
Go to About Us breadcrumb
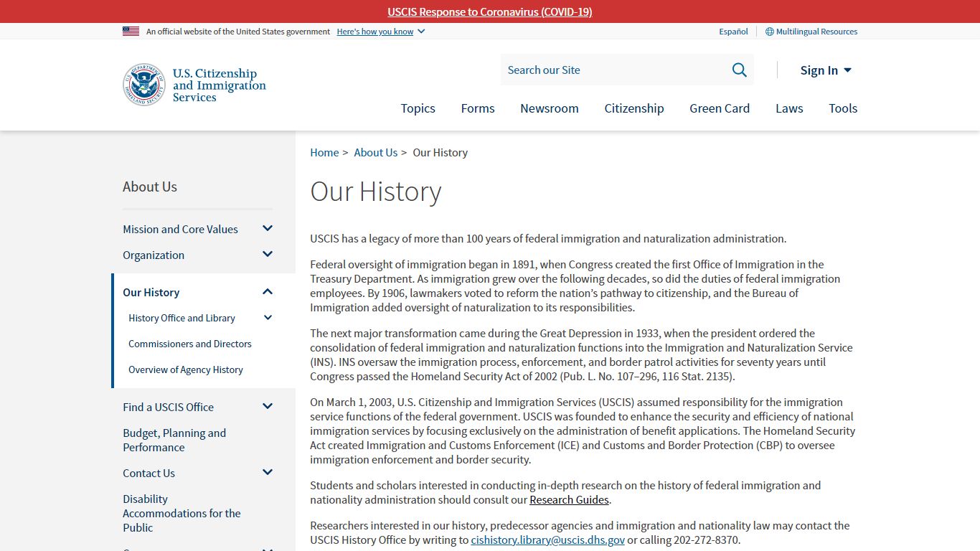[375, 152]
